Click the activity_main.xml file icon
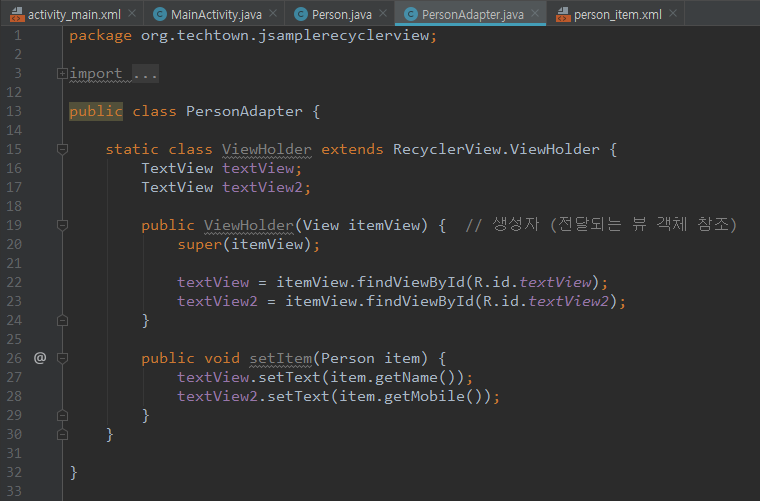760x501 pixels. pyautogui.click(x=17, y=15)
